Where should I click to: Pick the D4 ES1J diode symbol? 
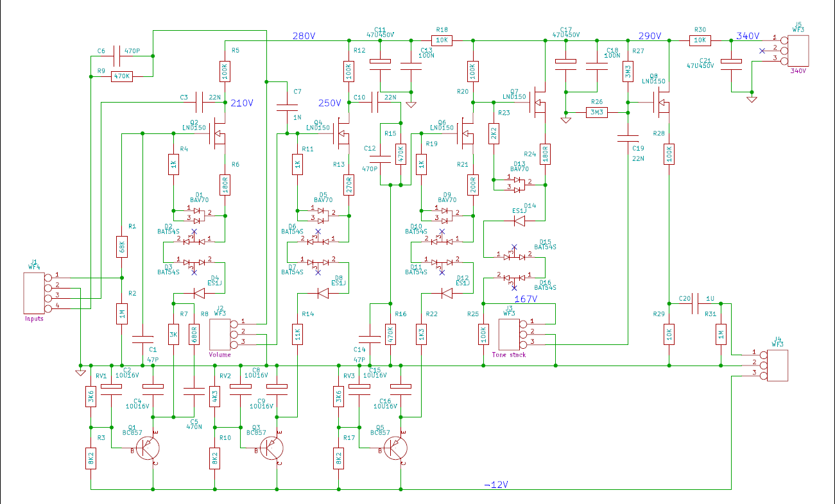pyautogui.click(x=198, y=293)
